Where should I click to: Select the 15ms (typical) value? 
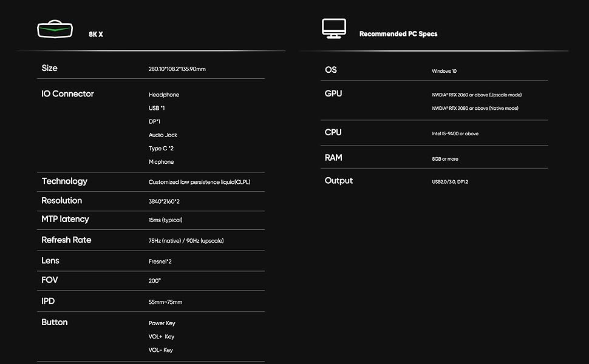(x=165, y=220)
